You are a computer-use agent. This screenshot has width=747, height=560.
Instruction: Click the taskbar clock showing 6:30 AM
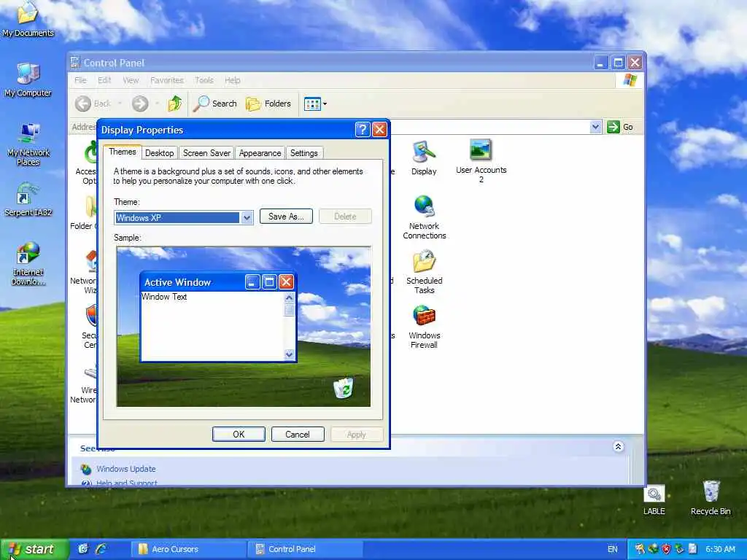(720, 549)
